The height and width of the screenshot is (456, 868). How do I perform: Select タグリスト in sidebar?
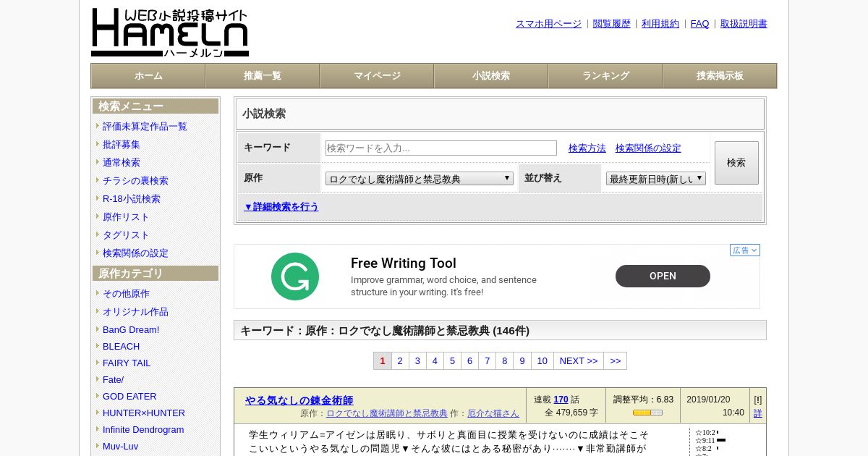[x=126, y=235]
